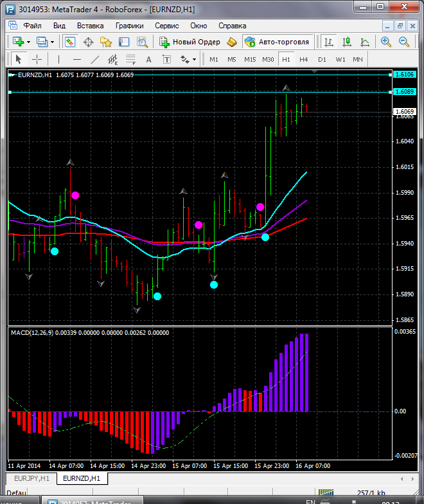
Task: Switch to the EURJPY,H1 chart tab
Action: pyautogui.click(x=31, y=478)
